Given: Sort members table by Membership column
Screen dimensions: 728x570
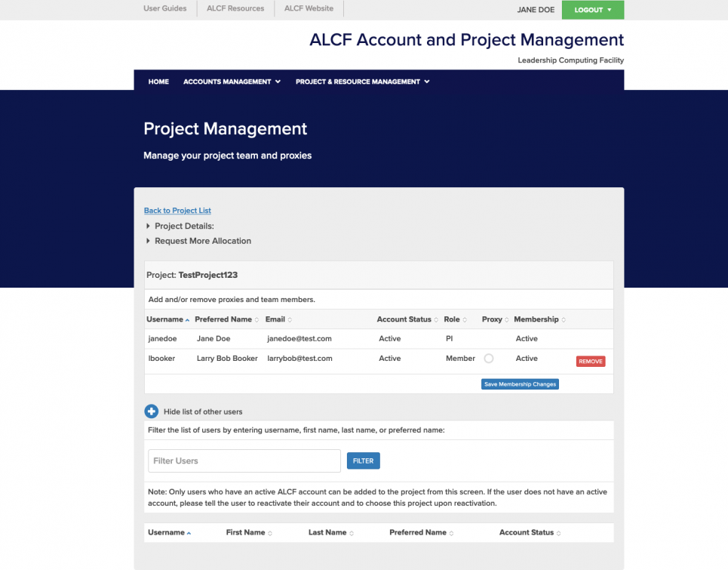Looking at the screenshot, I should 539,319.
